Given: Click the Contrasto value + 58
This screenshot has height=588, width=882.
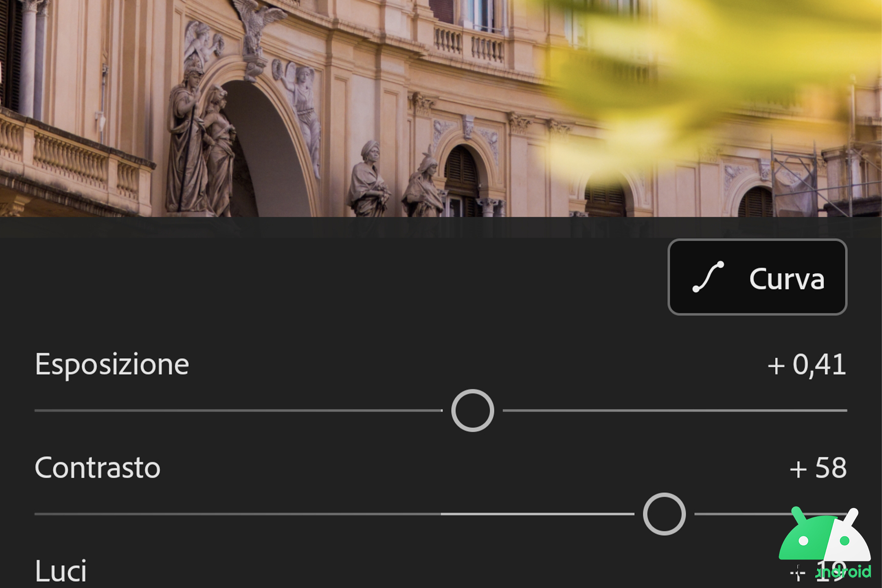Looking at the screenshot, I should (818, 468).
